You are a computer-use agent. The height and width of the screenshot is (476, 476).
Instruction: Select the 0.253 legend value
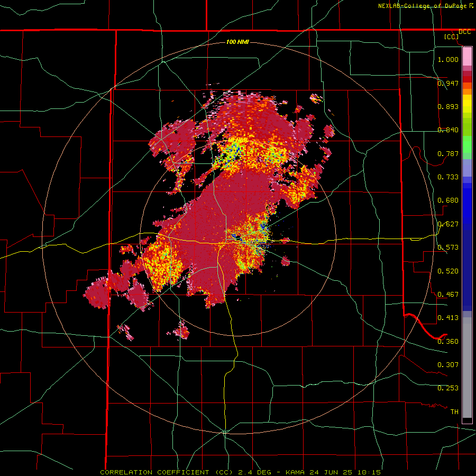click(x=448, y=388)
